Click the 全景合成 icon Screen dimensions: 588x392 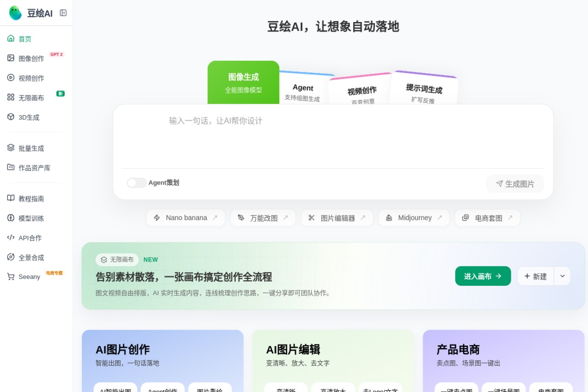point(11,257)
